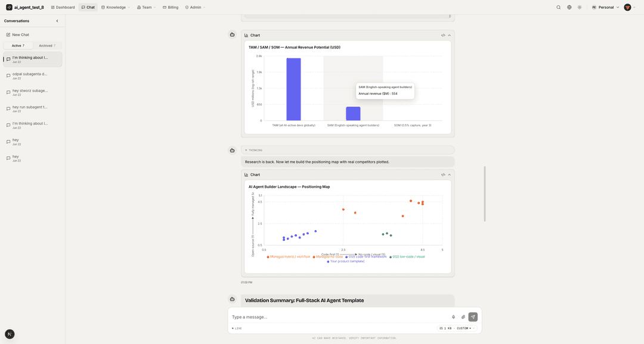
Task: Collapse the Conversations sidebar arrow
Action: pyautogui.click(x=57, y=21)
